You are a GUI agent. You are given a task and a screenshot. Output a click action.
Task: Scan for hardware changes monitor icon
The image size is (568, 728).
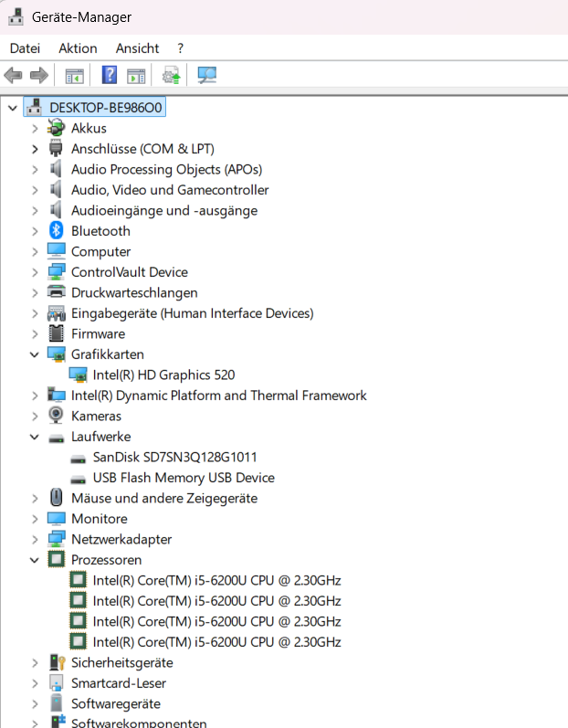pyautogui.click(x=206, y=75)
